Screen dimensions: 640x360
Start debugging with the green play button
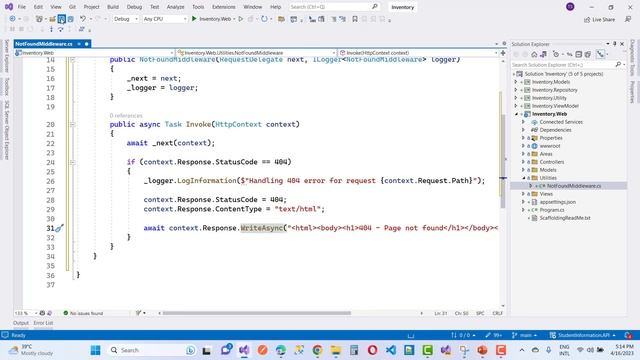click(x=194, y=19)
